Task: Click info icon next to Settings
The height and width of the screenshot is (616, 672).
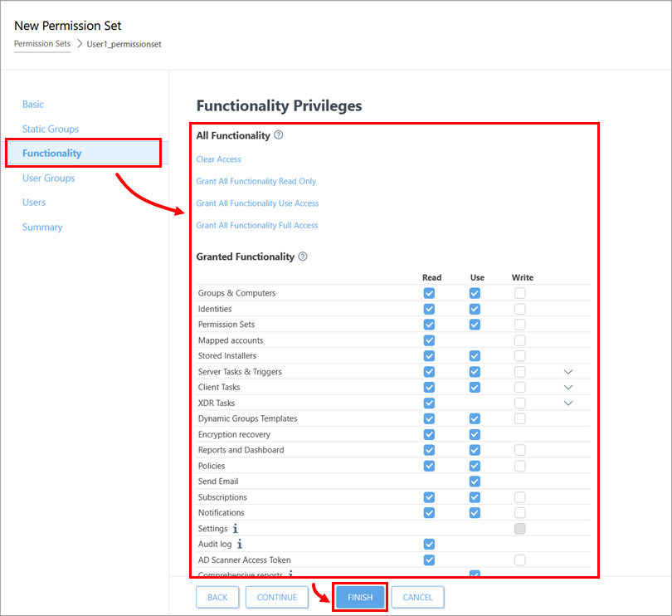Action: tap(236, 529)
